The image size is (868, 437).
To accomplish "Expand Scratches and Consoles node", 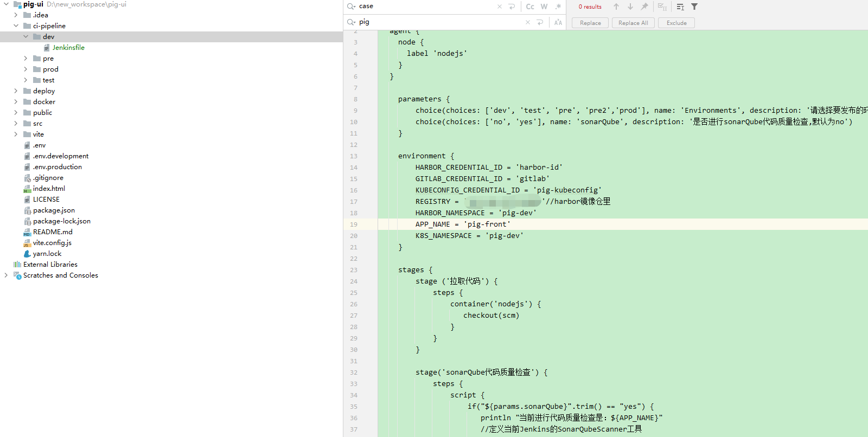I will coord(6,275).
